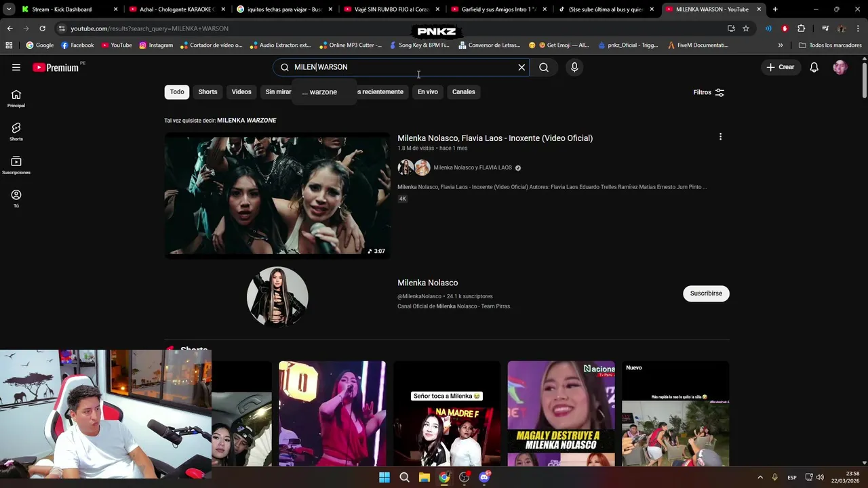
Task: Open the bookmarks apps grid icon
Action: click(x=9, y=45)
